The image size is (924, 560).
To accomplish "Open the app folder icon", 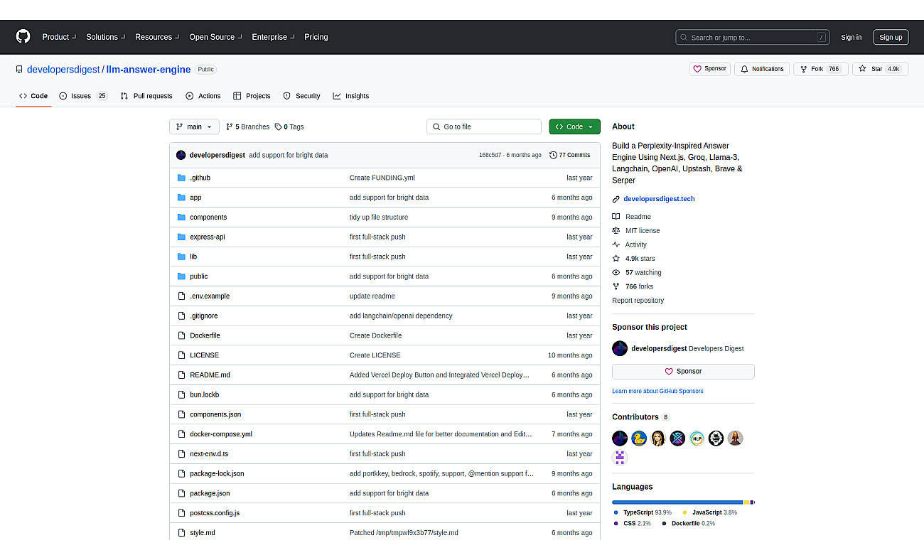I will [181, 198].
